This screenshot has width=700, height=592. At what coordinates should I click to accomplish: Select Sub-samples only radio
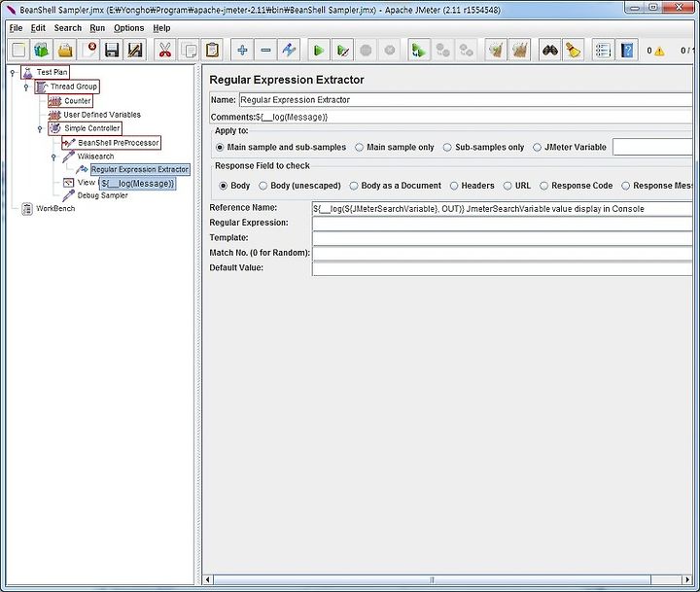[x=447, y=147]
